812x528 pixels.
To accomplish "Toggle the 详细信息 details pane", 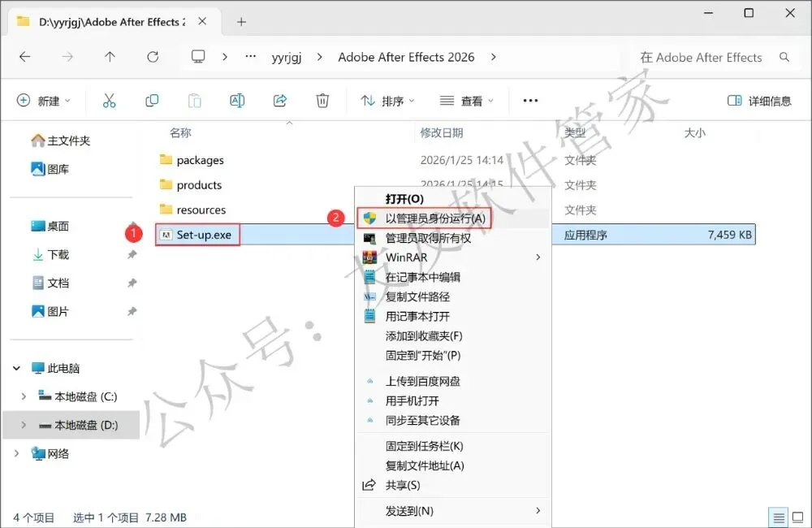I will [759, 101].
